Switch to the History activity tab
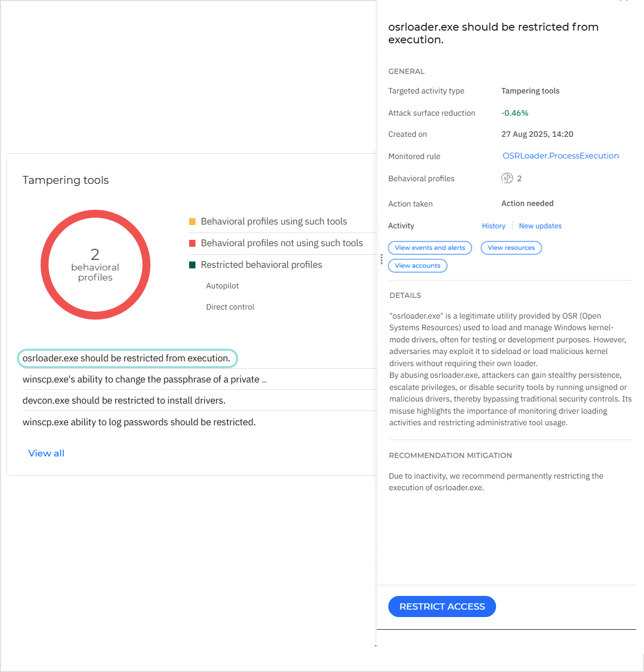644x672 pixels. pyautogui.click(x=493, y=226)
